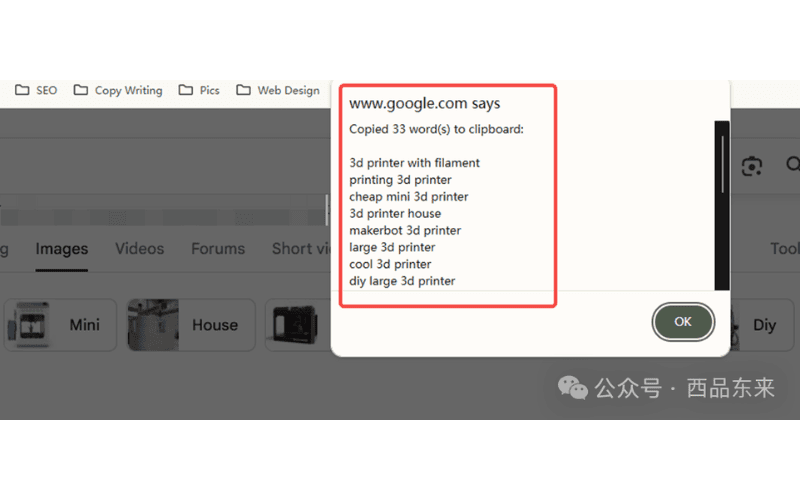Image resolution: width=800 pixels, height=500 pixels.
Task: Click "large 3d printer" line
Action: click(392, 247)
